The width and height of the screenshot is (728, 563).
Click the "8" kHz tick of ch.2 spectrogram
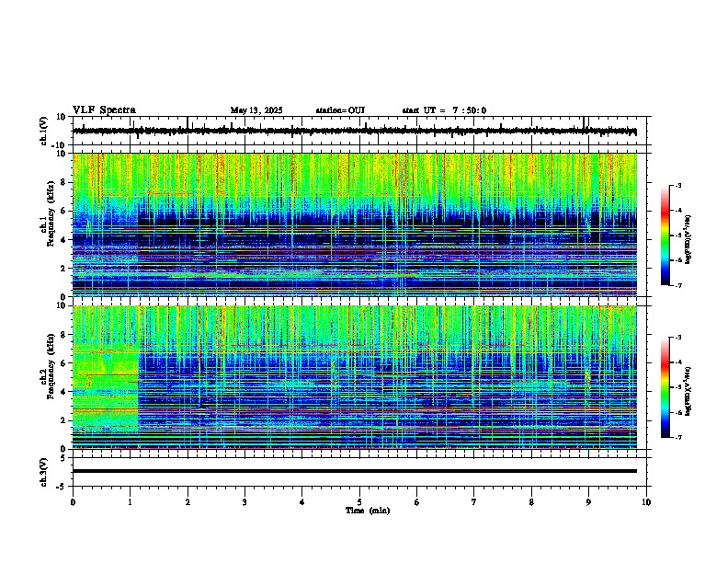(64, 335)
